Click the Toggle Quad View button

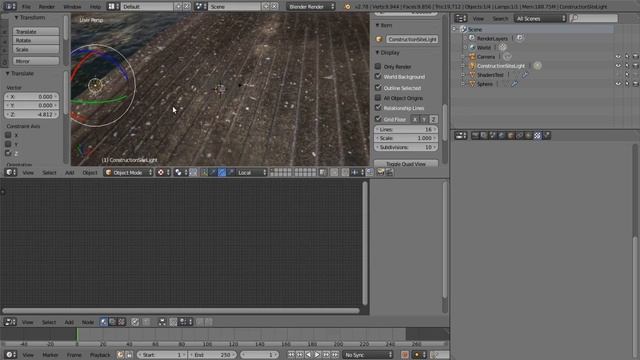(x=406, y=163)
